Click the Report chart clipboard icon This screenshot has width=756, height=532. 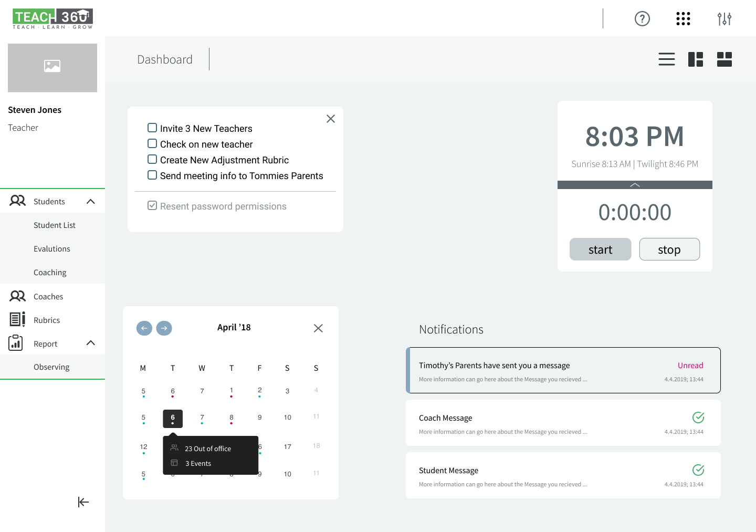tap(16, 343)
